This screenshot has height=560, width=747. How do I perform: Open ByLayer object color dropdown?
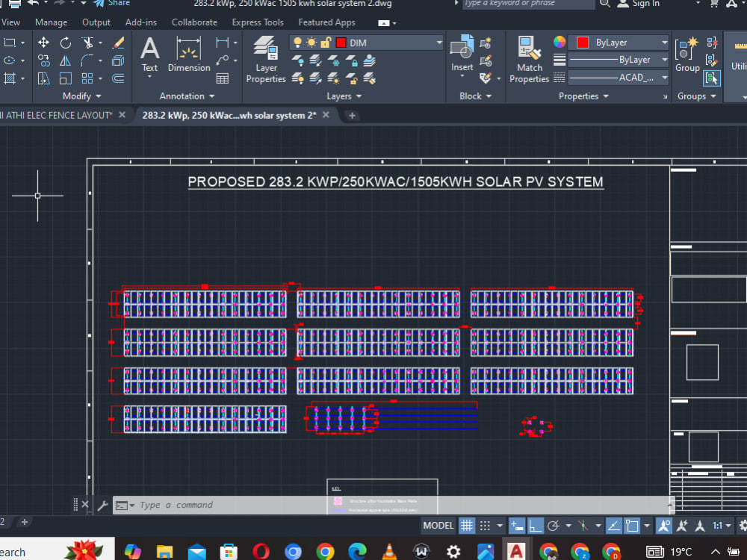[664, 43]
